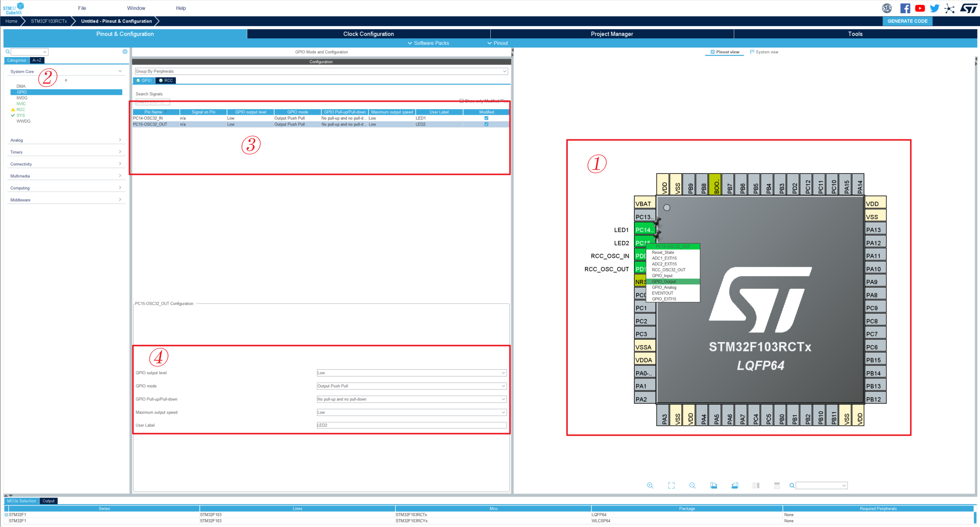Switch to System view
Screen dimensions: 980x527
764,52
